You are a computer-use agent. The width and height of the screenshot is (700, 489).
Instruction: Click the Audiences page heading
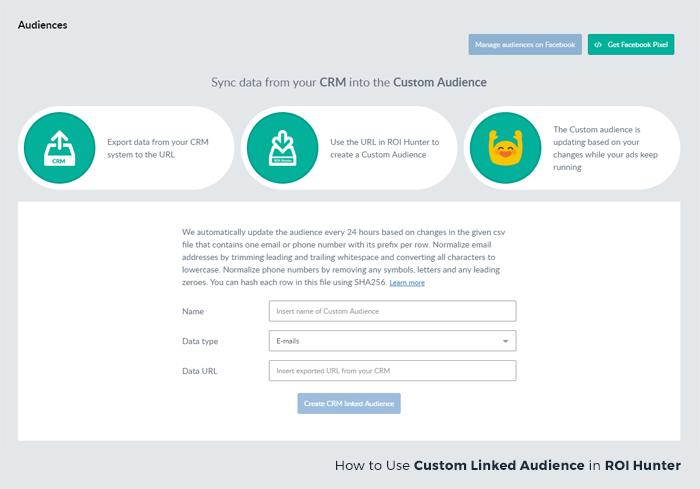click(x=43, y=25)
